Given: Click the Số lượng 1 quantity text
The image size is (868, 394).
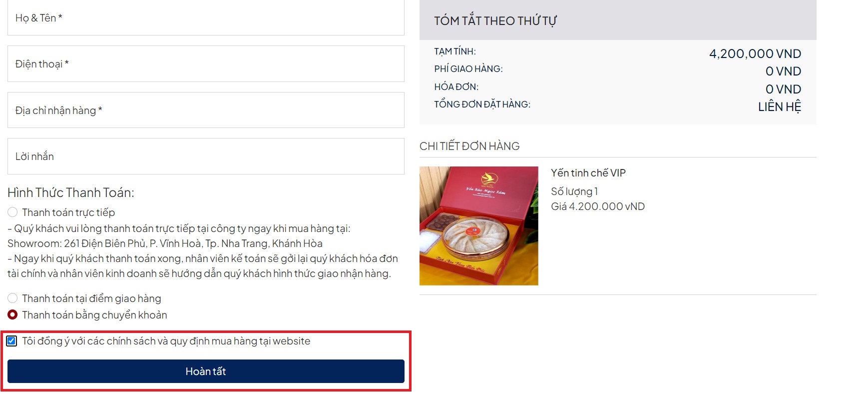Looking at the screenshot, I should (574, 191).
